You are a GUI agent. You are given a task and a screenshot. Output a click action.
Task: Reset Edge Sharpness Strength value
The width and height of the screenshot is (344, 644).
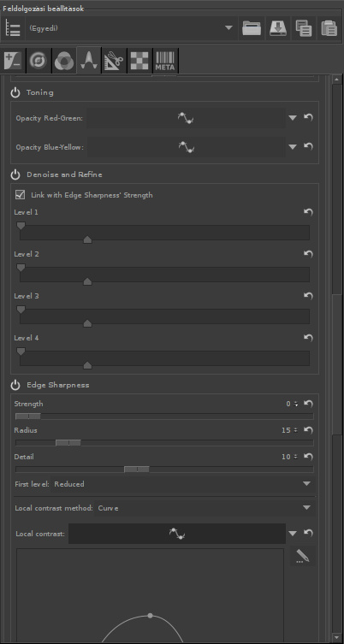point(308,404)
